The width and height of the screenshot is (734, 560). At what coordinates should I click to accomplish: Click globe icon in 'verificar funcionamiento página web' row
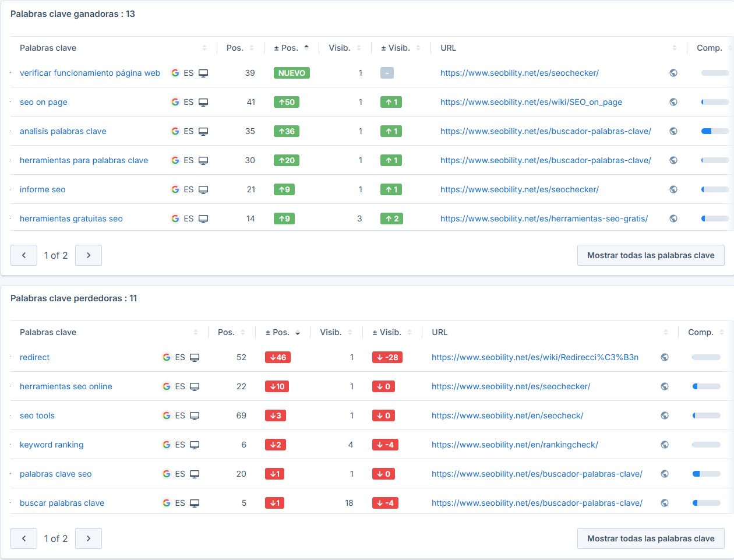673,73
